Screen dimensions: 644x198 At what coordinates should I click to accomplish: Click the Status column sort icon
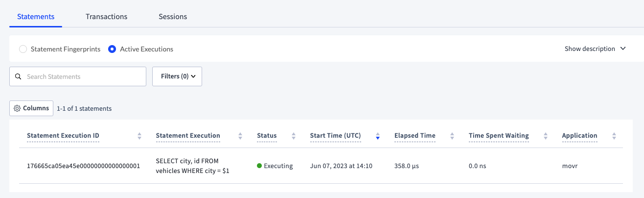tap(293, 136)
